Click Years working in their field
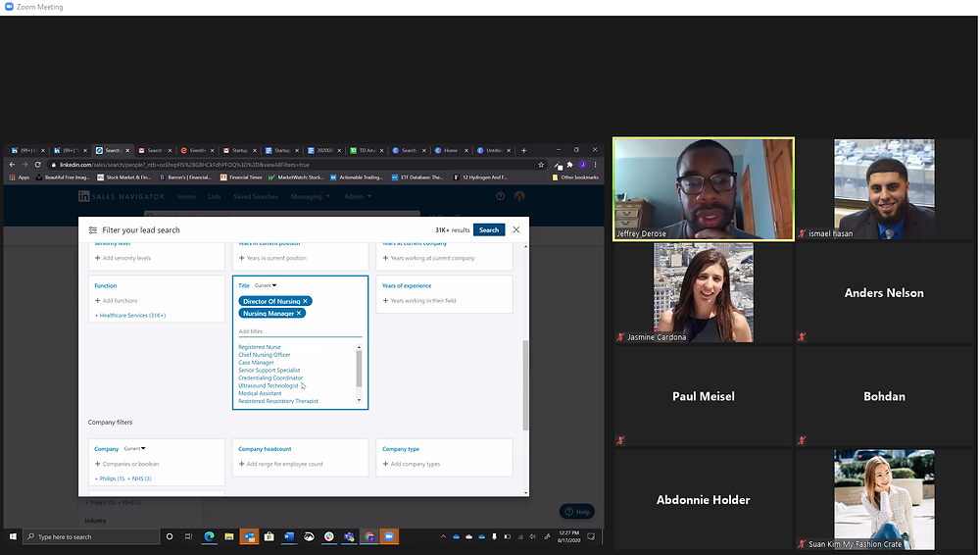Image resolution: width=980 pixels, height=555 pixels. (419, 300)
